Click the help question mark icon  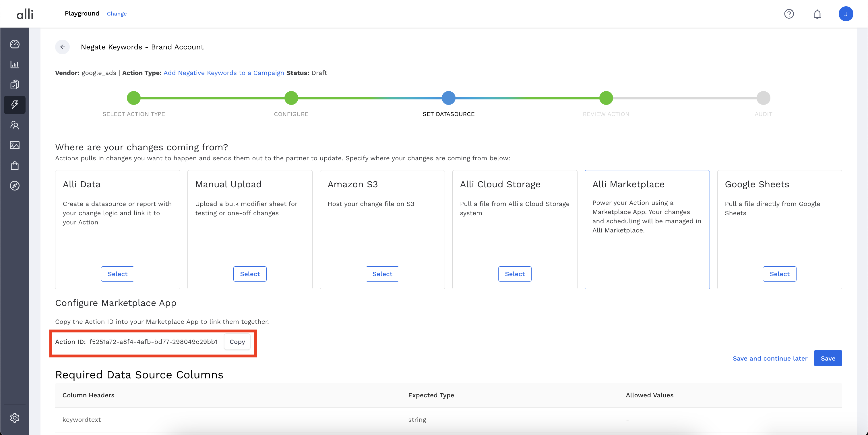pyautogui.click(x=789, y=14)
